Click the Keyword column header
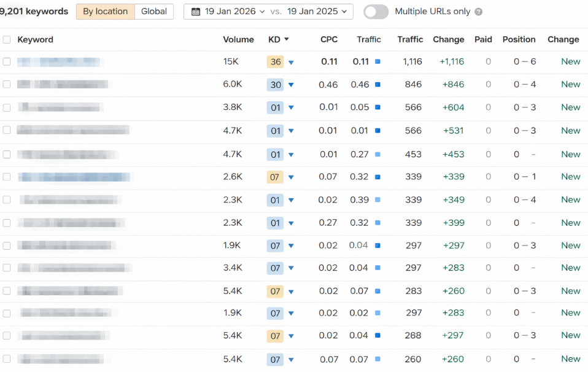Viewport: 588px width, 372px height. [x=35, y=39]
